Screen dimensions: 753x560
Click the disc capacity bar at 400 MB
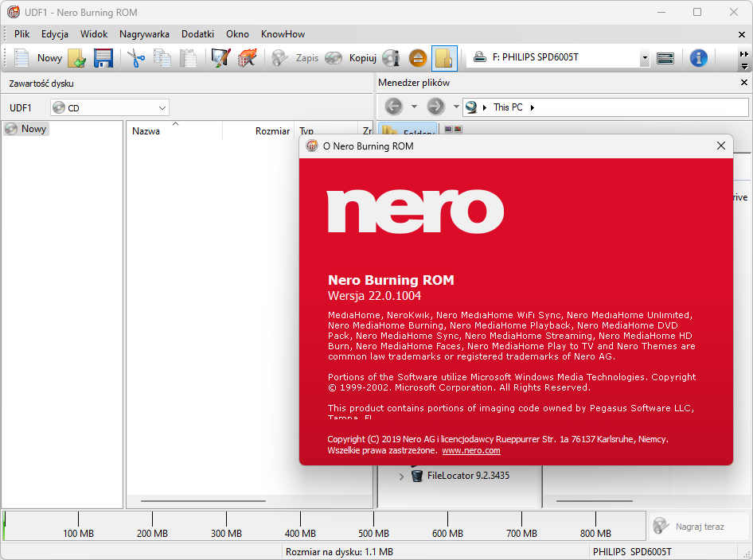click(x=300, y=527)
